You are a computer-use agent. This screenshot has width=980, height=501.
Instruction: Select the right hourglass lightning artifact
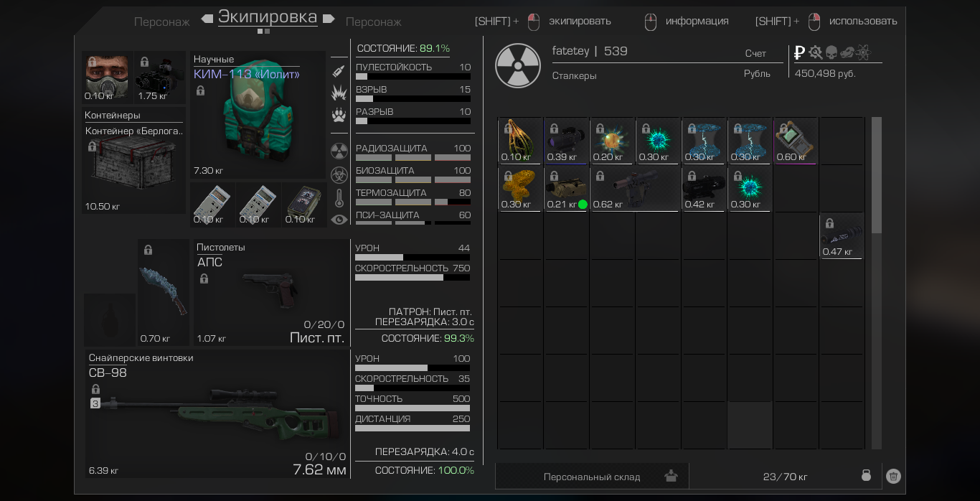click(x=750, y=141)
